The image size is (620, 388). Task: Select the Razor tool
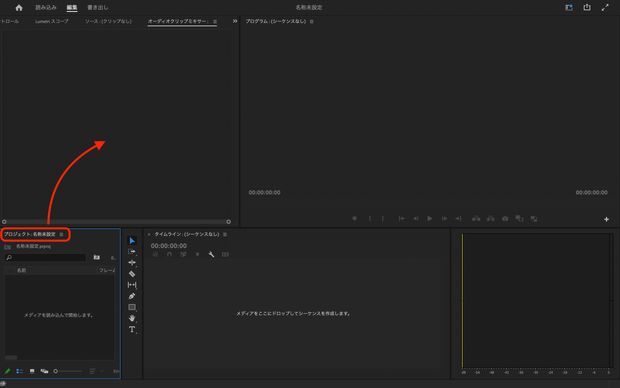click(132, 274)
